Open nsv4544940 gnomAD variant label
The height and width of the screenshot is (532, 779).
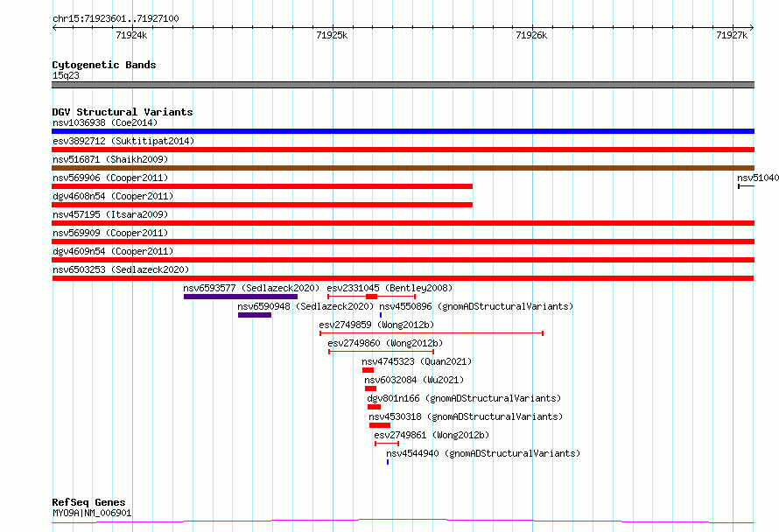[x=483, y=453]
